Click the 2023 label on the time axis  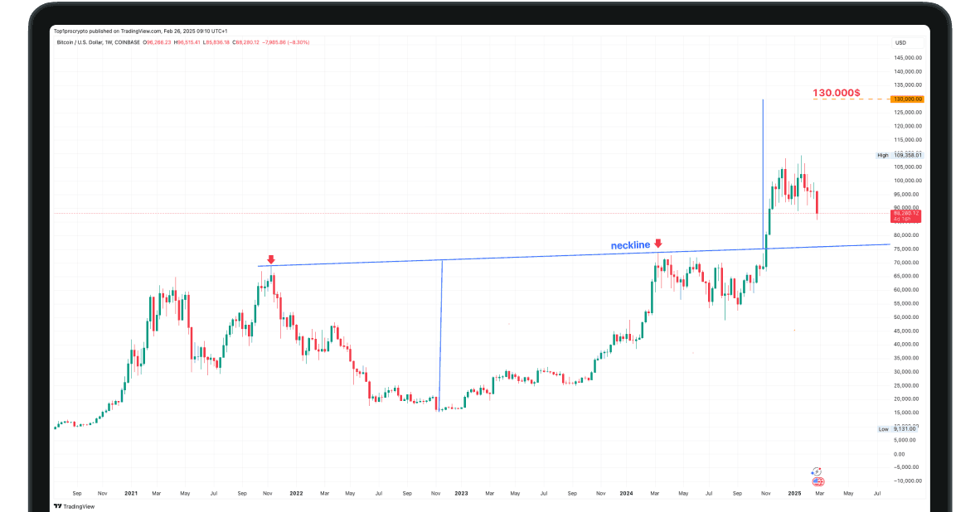(x=461, y=493)
